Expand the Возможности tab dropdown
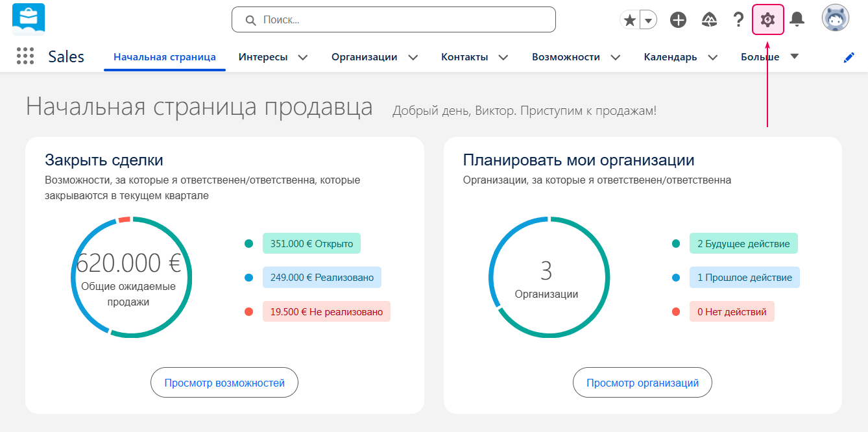868x432 pixels. [x=615, y=57]
